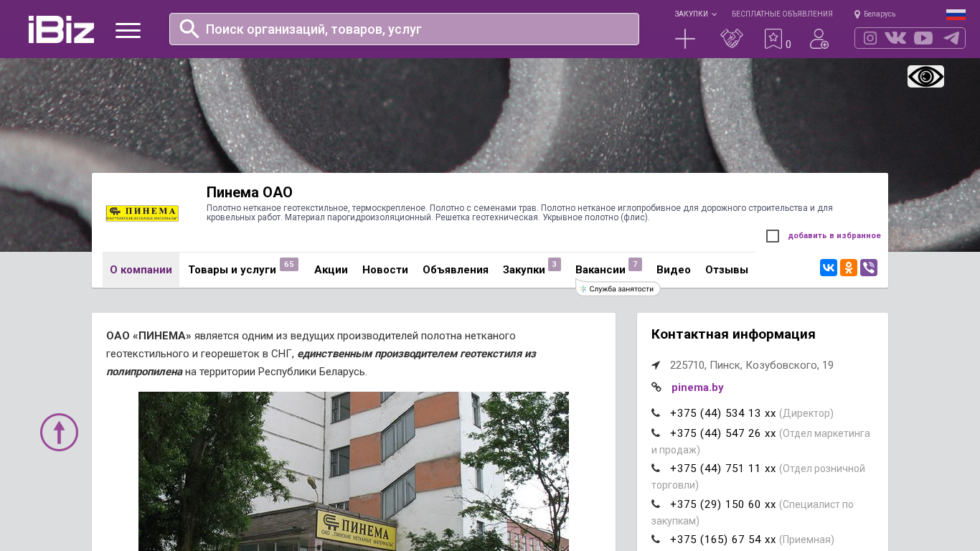Click the 'Служба занятости' badge
The image size is (980, 551).
click(618, 288)
